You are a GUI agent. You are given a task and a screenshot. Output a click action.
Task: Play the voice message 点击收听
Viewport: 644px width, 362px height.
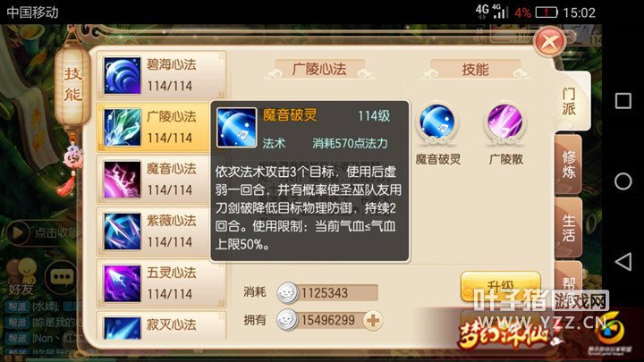click(42, 232)
